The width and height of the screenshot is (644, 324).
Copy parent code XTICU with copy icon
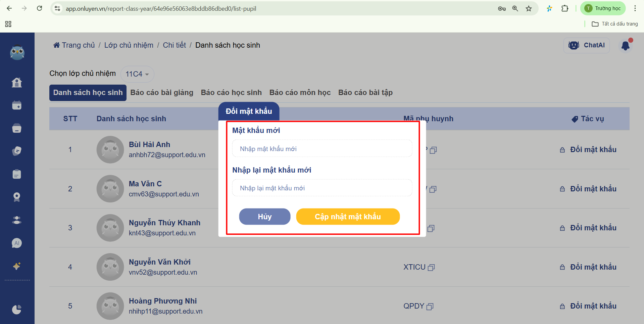pos(432,268)
